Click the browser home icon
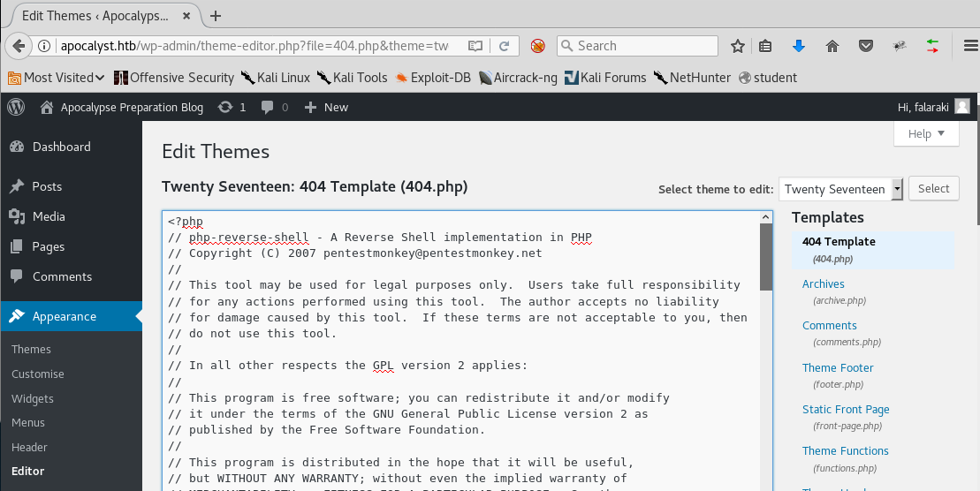This screenshot has height=491, width=980. coord(832,46)
